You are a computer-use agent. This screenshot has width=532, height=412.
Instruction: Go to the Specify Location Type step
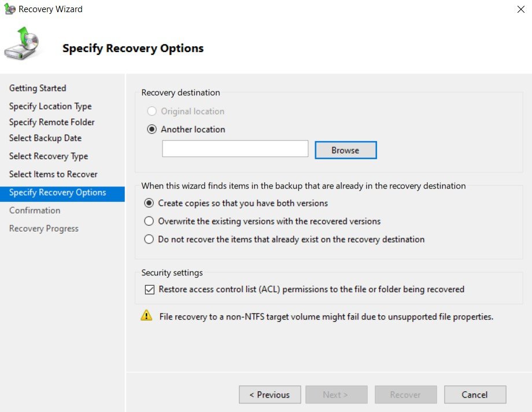point(50,106)
